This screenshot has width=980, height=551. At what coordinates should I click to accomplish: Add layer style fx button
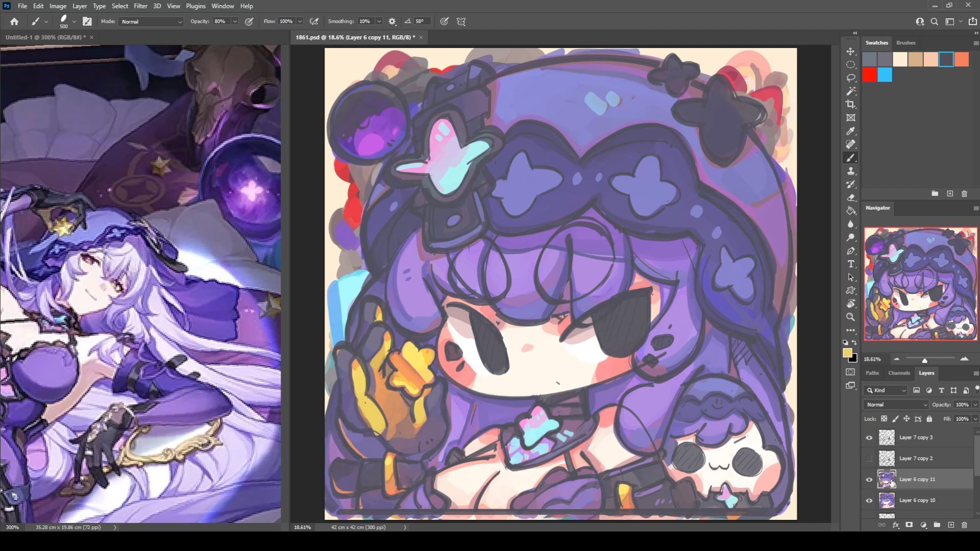(x=896, y=524)
